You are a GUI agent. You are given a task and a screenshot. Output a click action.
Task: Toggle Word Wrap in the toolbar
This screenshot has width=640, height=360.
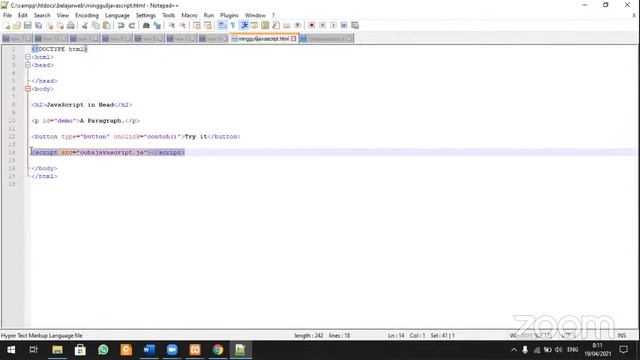tap(222, 25)
